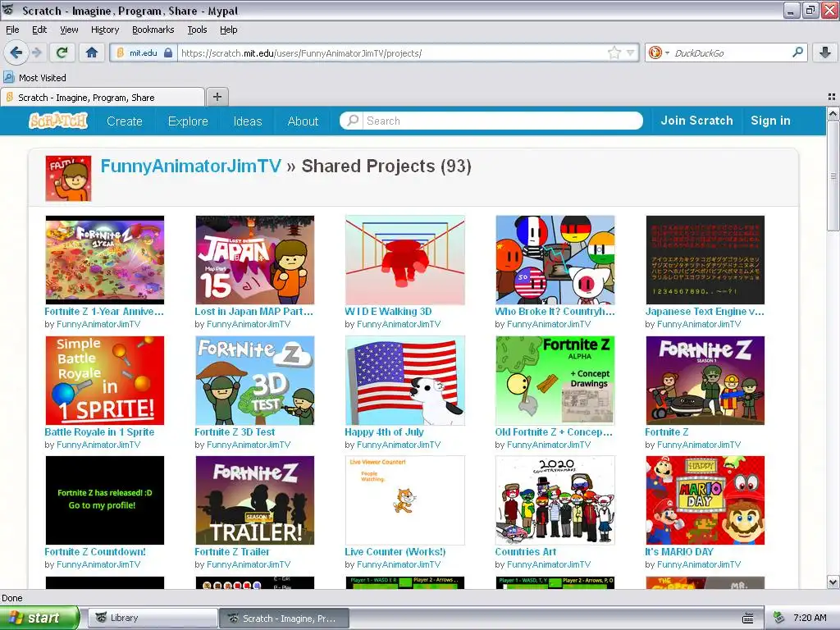Click the page scrollbar up arrow
Screen dimensions: 840x630
833,113
